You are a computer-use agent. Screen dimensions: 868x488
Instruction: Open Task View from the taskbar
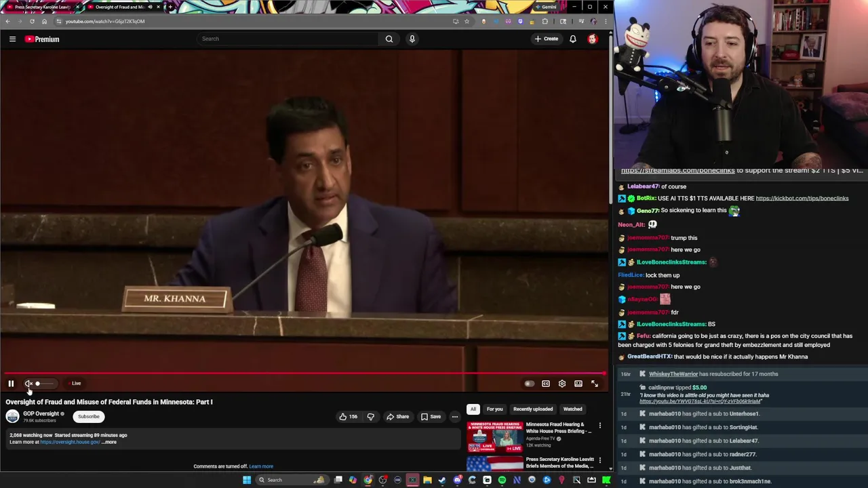pos(338,480)
